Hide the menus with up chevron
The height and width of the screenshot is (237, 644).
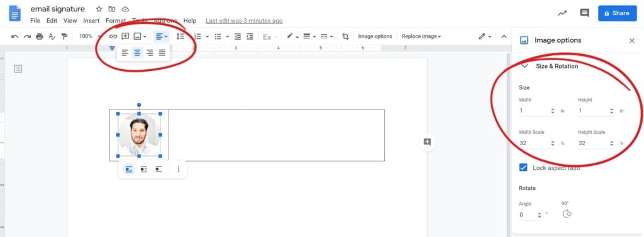click(x=504, y=36)
